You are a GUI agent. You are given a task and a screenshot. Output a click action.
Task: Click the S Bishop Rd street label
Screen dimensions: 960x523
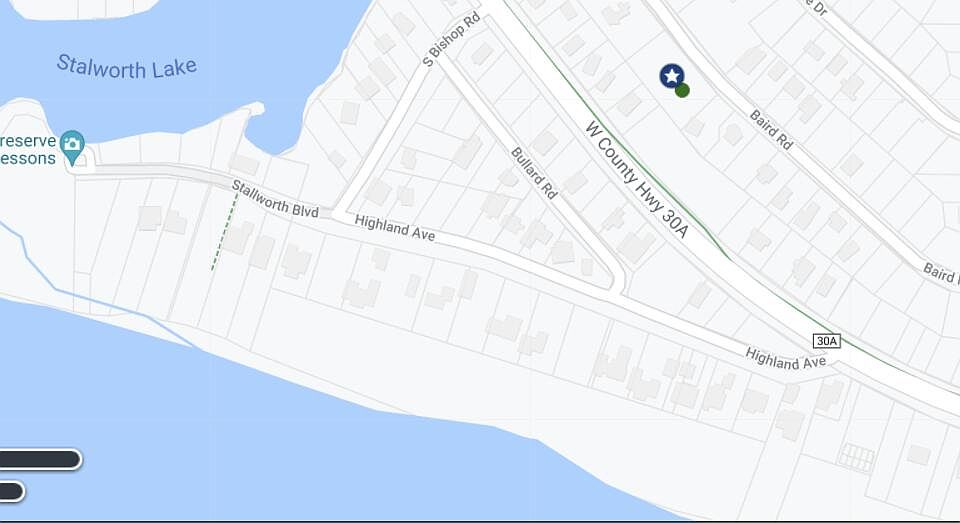(x=451, y=40)
